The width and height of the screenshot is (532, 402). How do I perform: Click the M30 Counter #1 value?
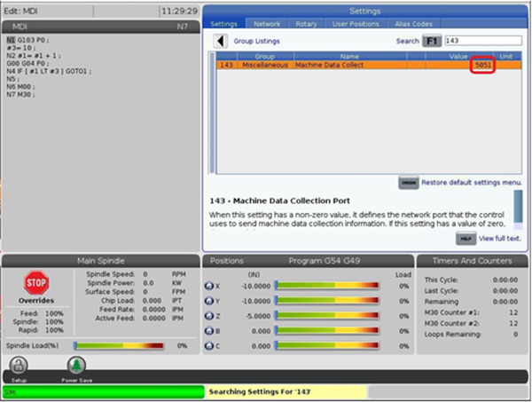point(513,312)
